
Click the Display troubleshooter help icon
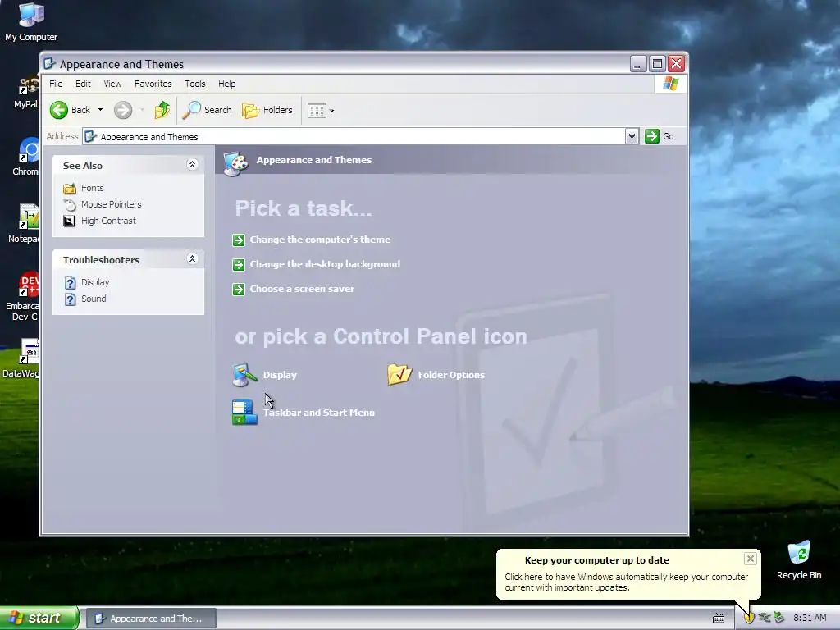coord(71,282)
